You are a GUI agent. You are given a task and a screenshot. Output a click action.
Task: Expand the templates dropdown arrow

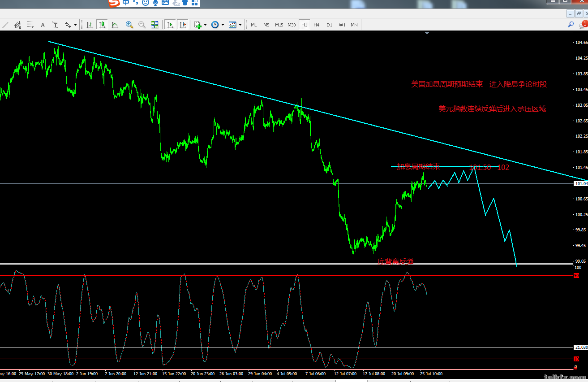pyautogui.click(x=240, y=25)
